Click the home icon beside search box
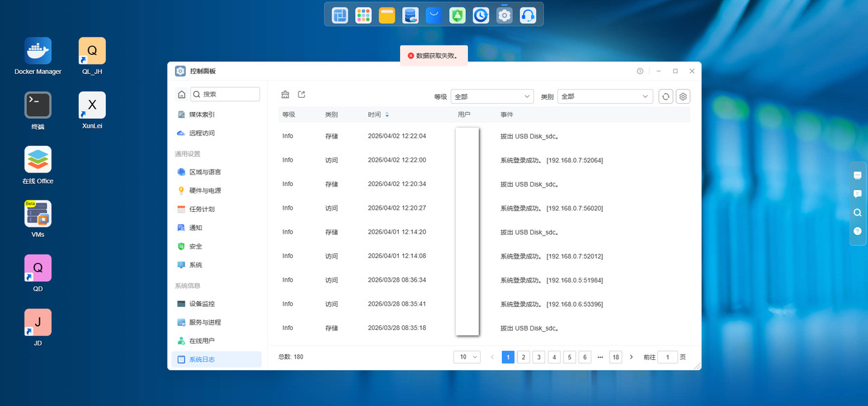Image resolution: width=868 pixels, height=406 pixels. pos(181,94)
